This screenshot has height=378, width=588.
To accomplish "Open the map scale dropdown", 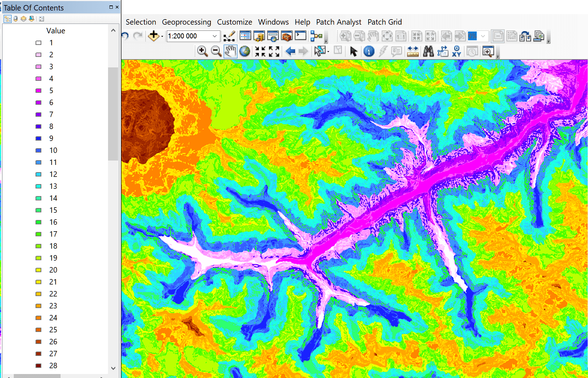I will [215, 36].
